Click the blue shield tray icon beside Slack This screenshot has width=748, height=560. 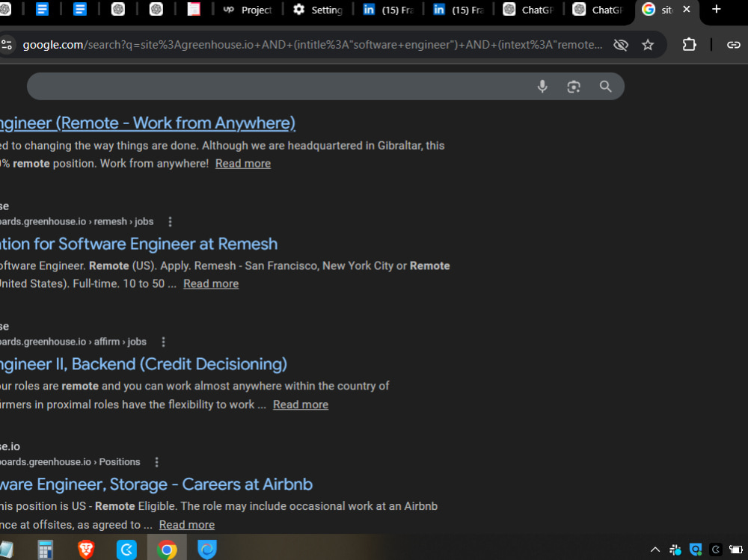click(x=696, y=550)
